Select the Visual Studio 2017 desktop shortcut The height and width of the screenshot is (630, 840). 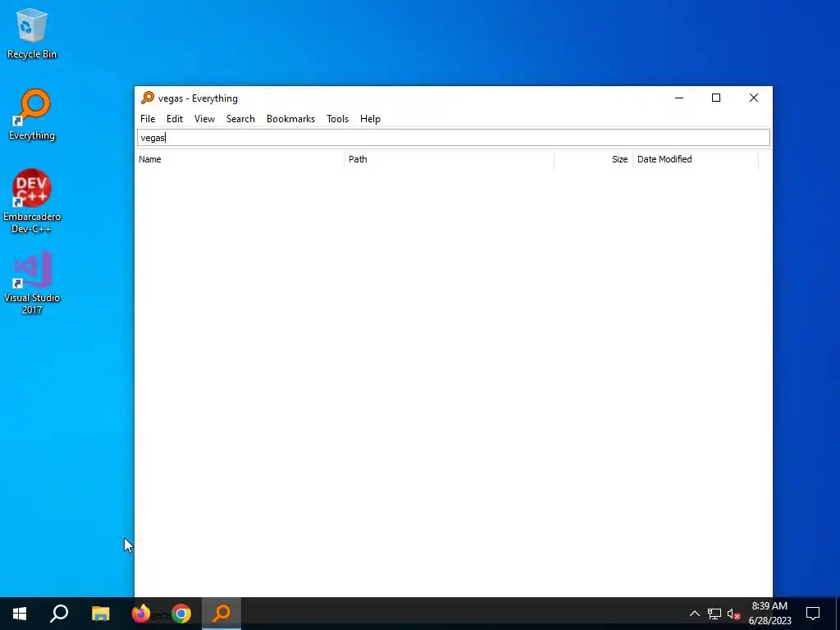point(32,282)
